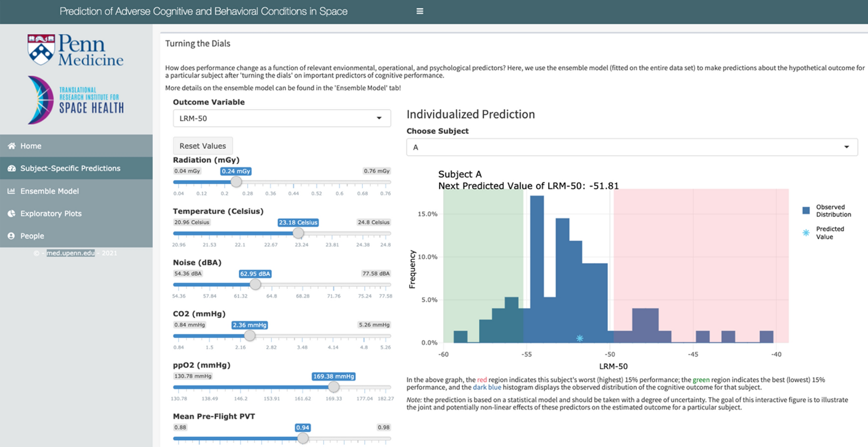Click the Penn Medicine logo
The width and height of the screenshot is (868, 447).
(76, 50)
